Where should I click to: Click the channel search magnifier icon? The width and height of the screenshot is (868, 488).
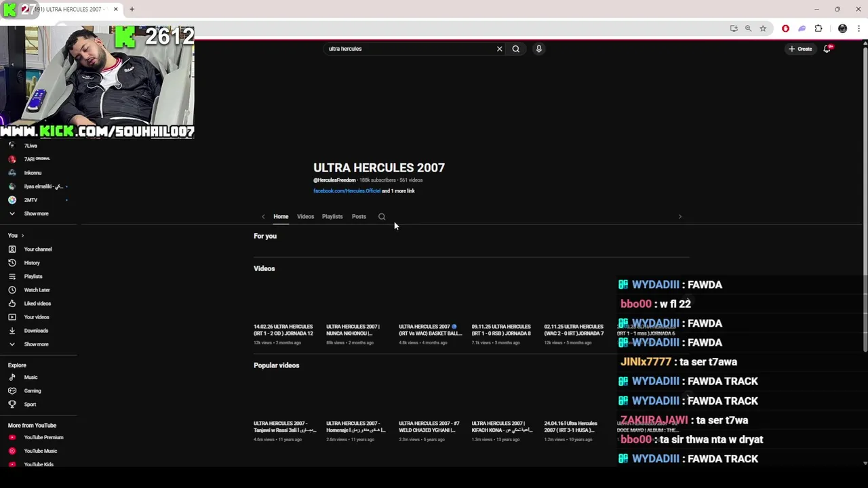pyautogui.click(x=382, y=217)
